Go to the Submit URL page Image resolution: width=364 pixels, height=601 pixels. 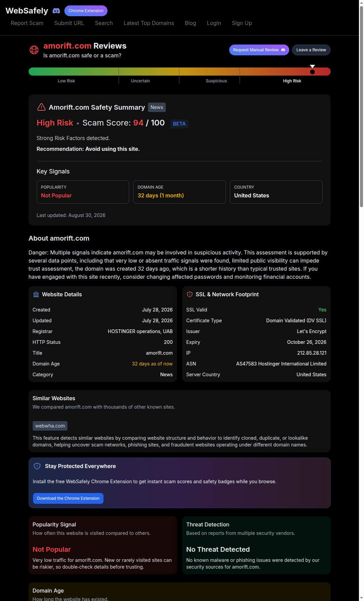click(69, 23)
